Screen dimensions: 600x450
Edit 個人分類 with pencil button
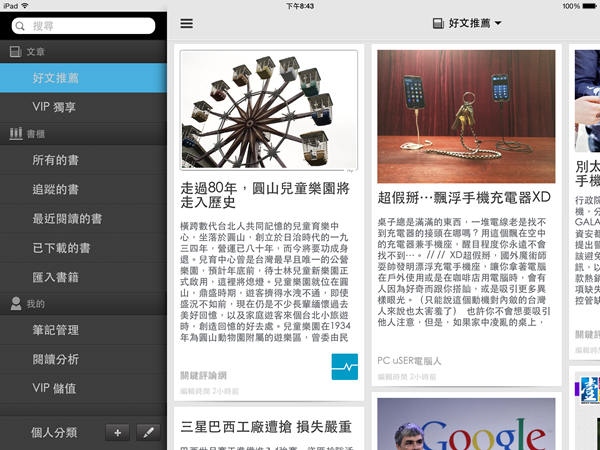[x=148, y=433]
